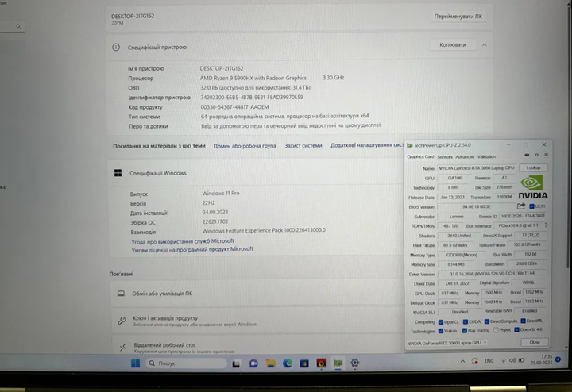Collapse the Специфікації пристрою section chevron
572x392 pixels.
pyautogui.click(x=485, y=44)
